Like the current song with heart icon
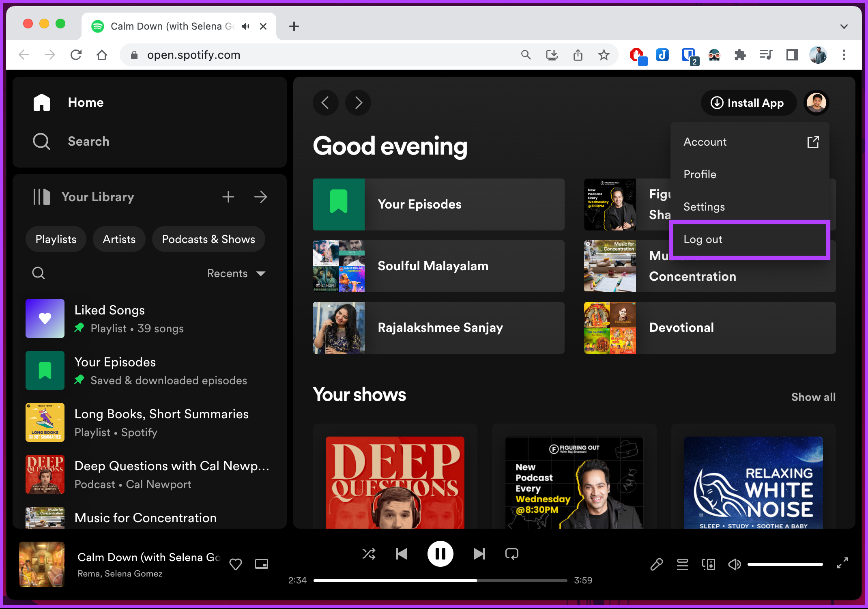 (x=236, y=564)
